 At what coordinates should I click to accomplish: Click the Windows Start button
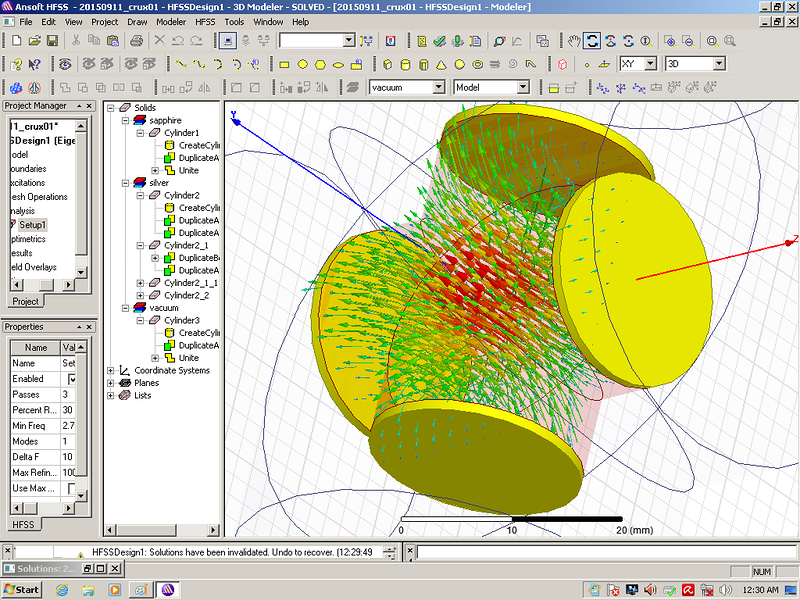click(x=21, y=589)
